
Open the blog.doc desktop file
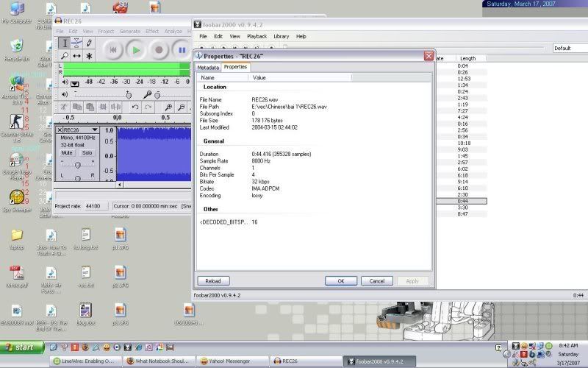(x=86, y=314)
